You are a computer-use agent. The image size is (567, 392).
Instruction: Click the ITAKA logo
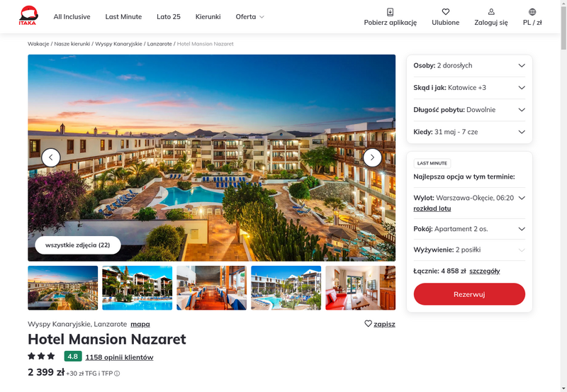28,16
